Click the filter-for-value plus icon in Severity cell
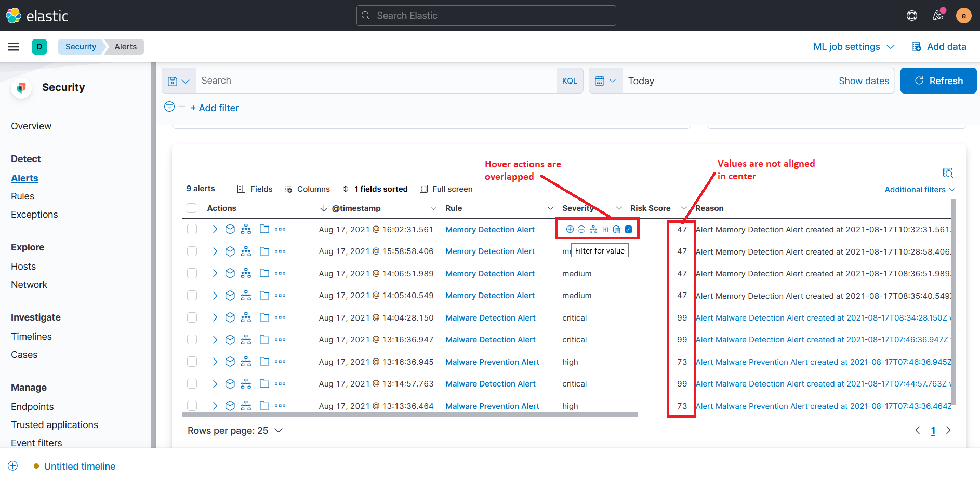The height and width of the screenshot is (479, 980). click(x=570, y=229)
